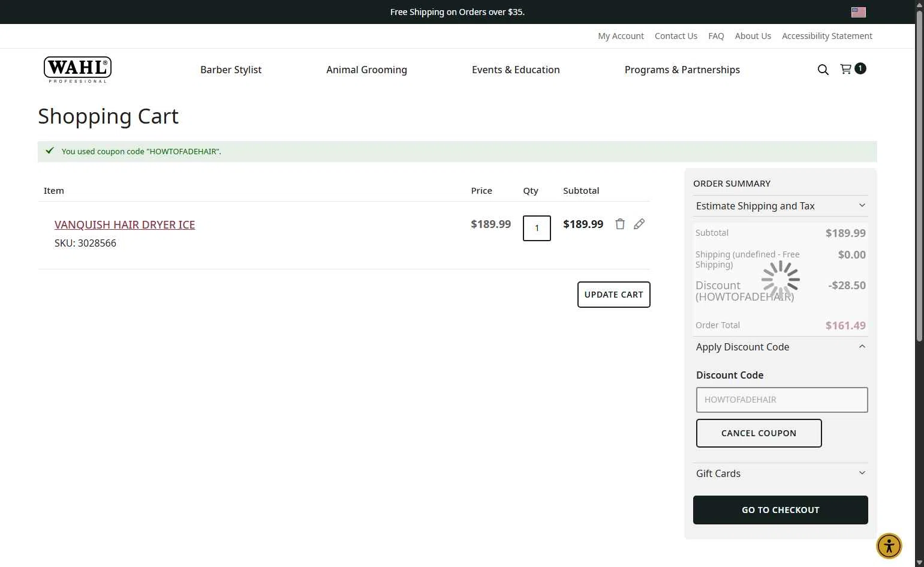Open Accessibility Statement link
This screenshot has height=567, width=924.
click(x=827, y=36)
